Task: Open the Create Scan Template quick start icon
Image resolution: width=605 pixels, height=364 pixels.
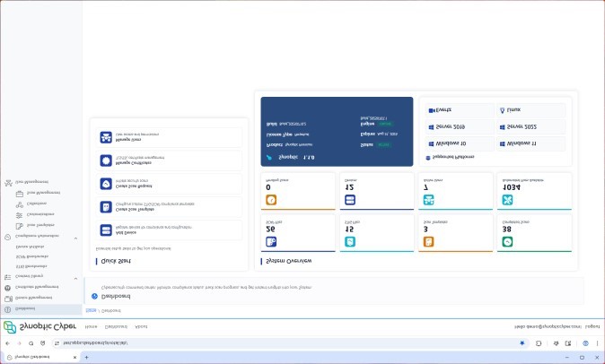Action: tap(106, 206)
